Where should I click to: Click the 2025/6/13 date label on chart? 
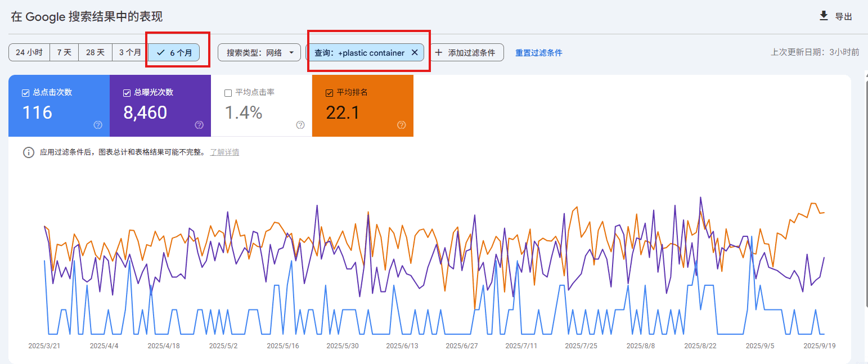[x=403, y=345]
